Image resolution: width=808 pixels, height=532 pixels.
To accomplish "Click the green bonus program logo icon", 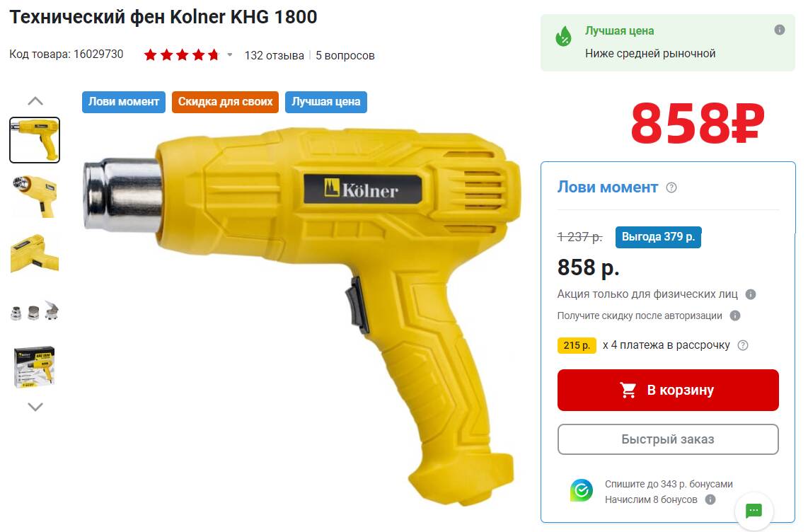I will pos(582,490).
